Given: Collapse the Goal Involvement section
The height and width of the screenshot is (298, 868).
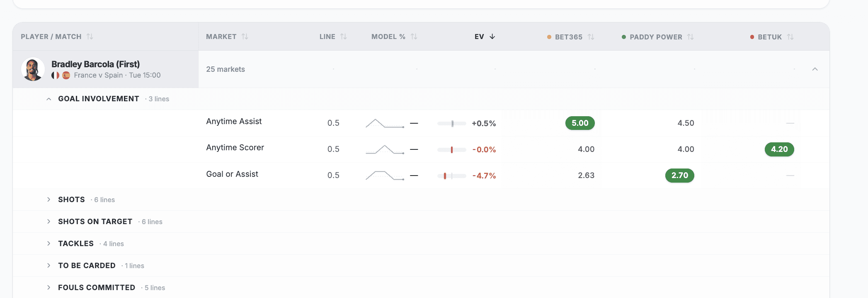Looking at the screenshot, I should point(48,99).
